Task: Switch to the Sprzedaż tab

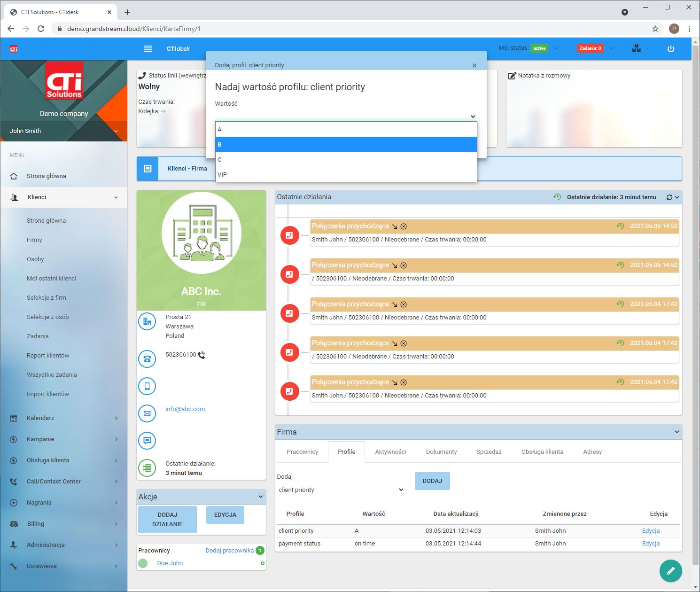Action: point(489,452)
